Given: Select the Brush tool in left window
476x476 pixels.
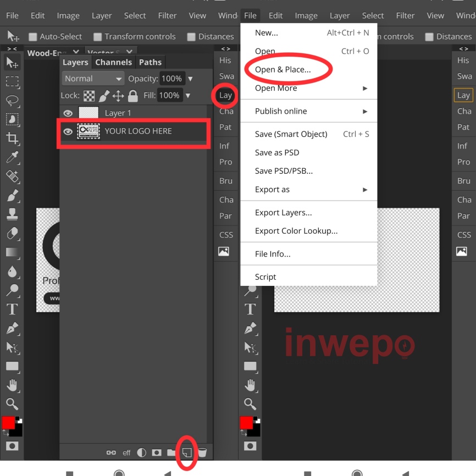Looking at the screenshot, I should (x=12, y=196).
